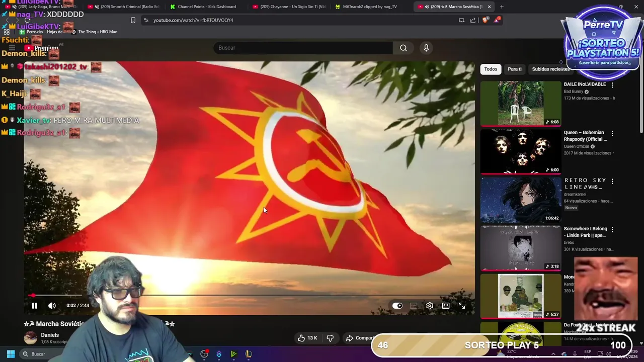
Task: Open the League of Legends taskbar icon
Action: (248, 354)
